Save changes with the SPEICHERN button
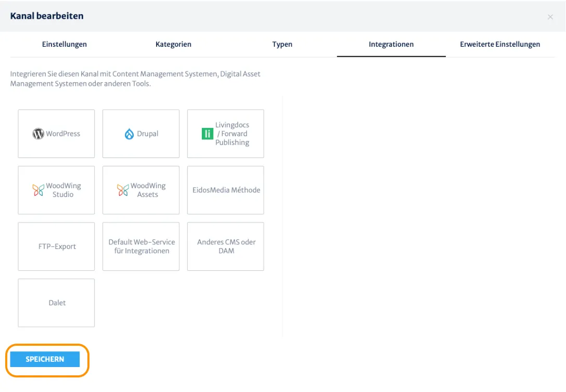566x392 pixels. 45,359
